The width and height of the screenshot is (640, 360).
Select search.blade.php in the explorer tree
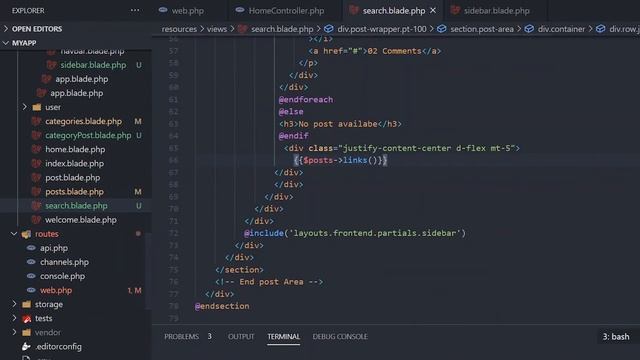pos(76,206)
